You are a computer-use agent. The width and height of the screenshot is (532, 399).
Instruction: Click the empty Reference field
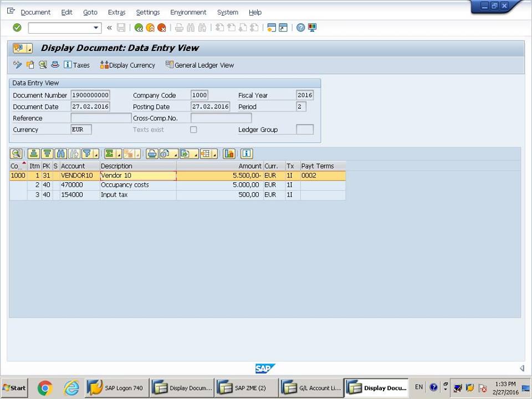pos(101,118)
